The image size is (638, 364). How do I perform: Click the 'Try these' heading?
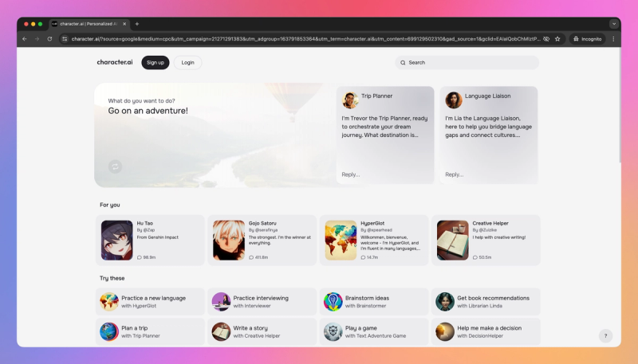[112, 278]
